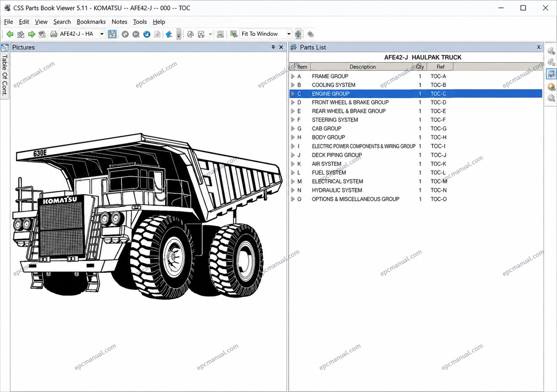This screenshot has height=392, width=557.
Task: Select the DECK PIPING GROUP description
Action: point(337,155)
